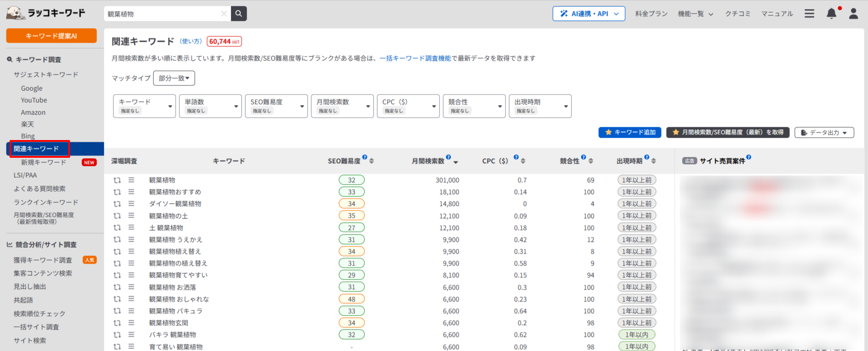Open the notification bell
Screen dimensions: 868x351
[832, 14]
